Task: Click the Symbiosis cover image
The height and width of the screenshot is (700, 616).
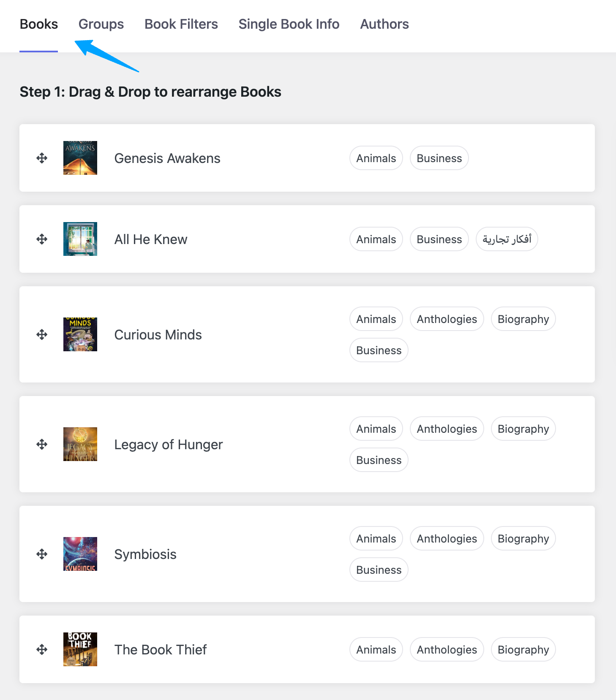Action: (80, 554)
